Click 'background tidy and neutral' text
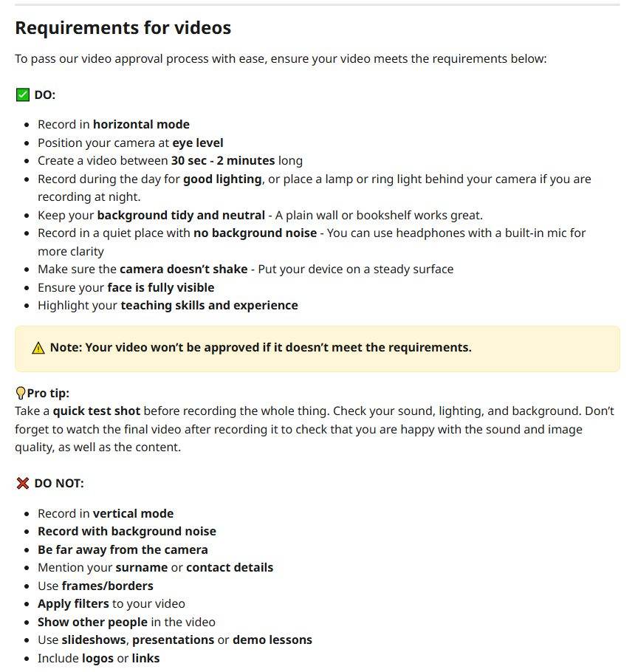The height and width of the screenshot is (672, 635). tap(181, 215)
